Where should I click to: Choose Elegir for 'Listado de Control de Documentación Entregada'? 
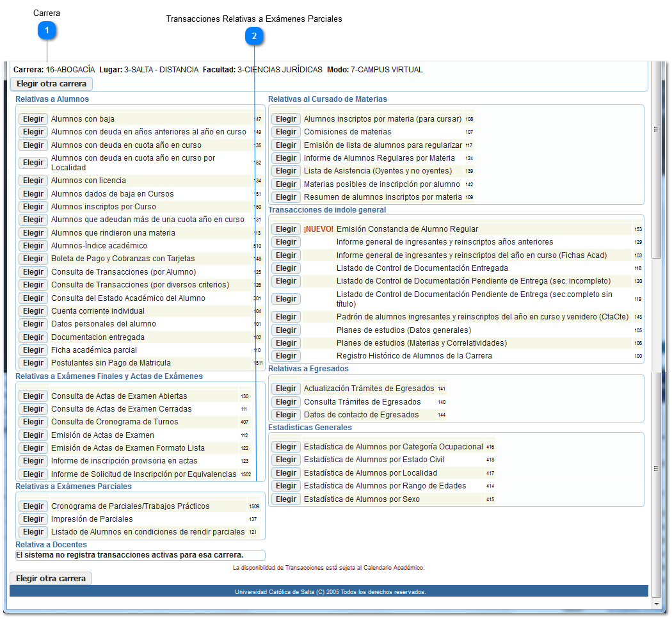pyautogui.click(x=286, y=268)
